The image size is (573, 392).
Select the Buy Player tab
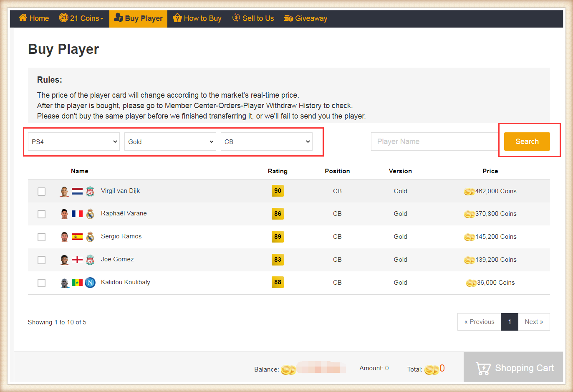click(x=138, y=18)
